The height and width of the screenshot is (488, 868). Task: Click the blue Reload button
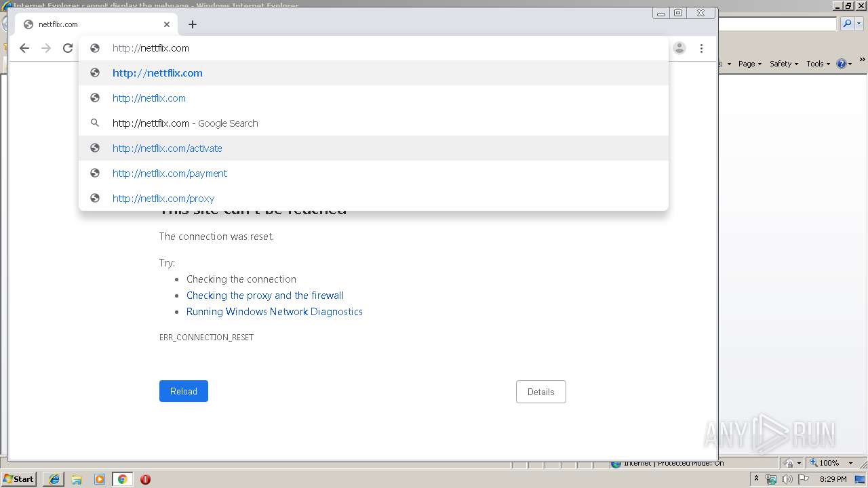coord(184,391)
